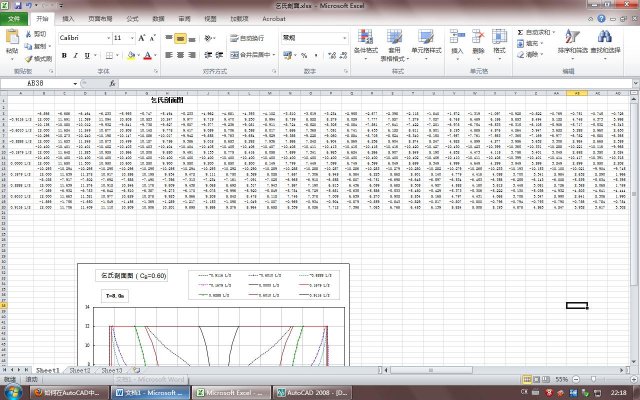Viewport: 640px width, 400px height.
Task: Click the Sort and Filter icon
Action: click(x=571, y=35)
